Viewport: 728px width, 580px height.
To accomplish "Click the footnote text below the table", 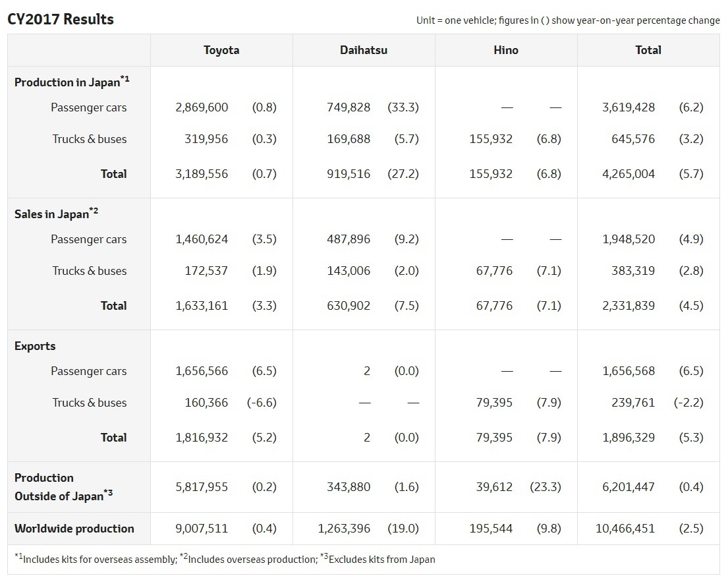I will 225,559.
